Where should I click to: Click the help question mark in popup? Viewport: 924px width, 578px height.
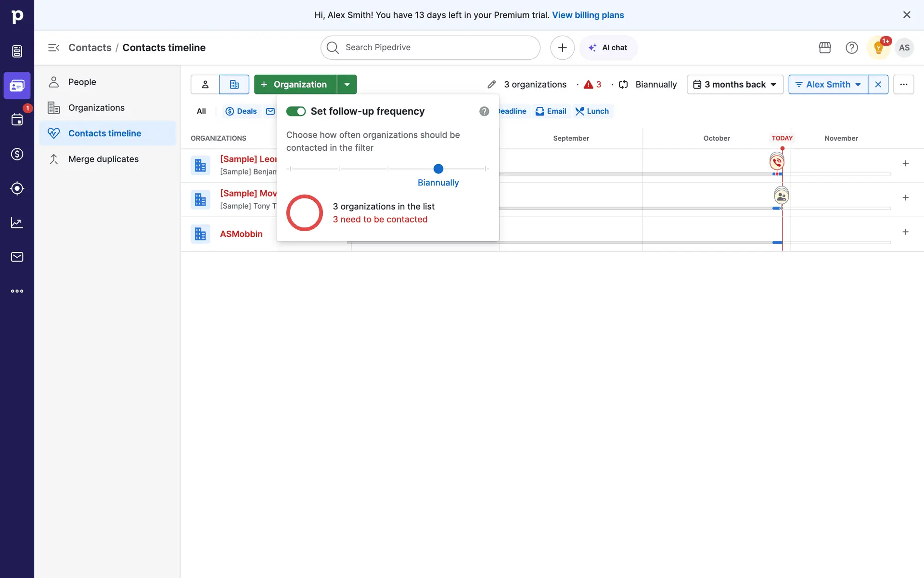point(484,111)
